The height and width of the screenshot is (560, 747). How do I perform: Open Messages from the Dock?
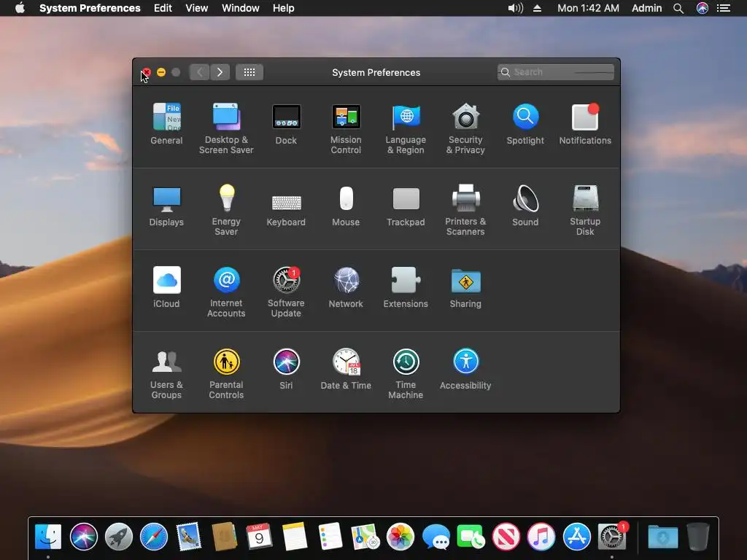(436, 537)
